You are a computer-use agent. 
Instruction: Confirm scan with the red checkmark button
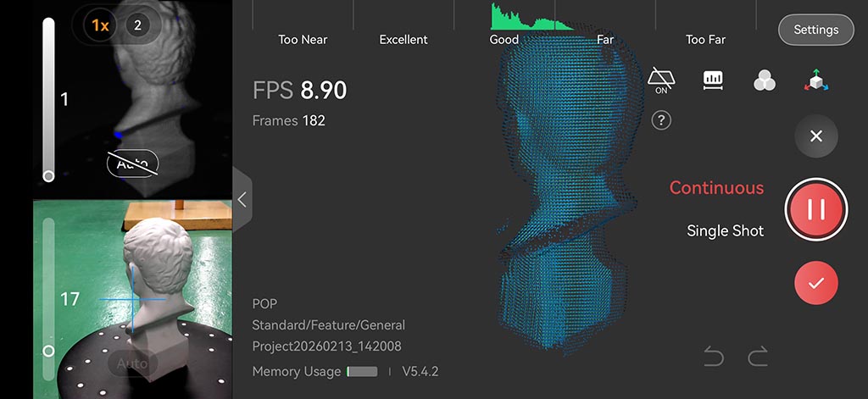tap(816, 283)
